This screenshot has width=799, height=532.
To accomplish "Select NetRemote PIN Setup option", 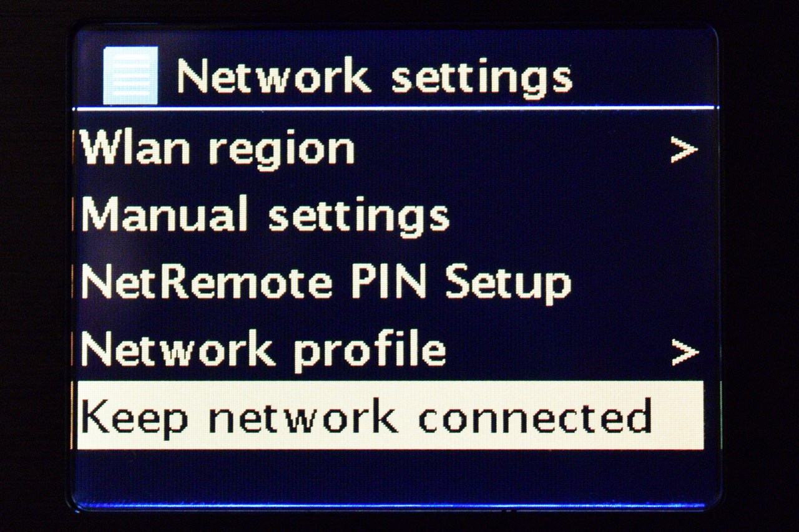I will [389, 284].
